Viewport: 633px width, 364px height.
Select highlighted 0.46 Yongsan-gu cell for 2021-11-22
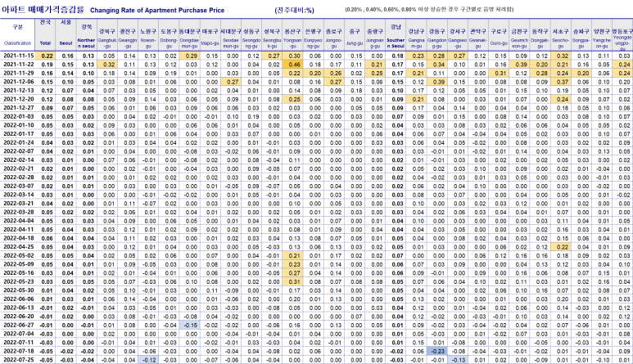point(292,65)
